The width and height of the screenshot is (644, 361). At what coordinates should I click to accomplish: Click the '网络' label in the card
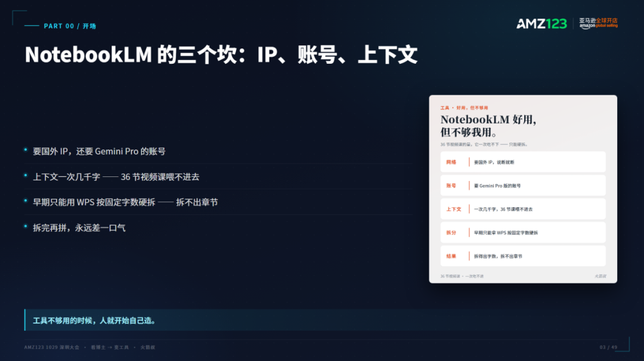coord(451,162)
